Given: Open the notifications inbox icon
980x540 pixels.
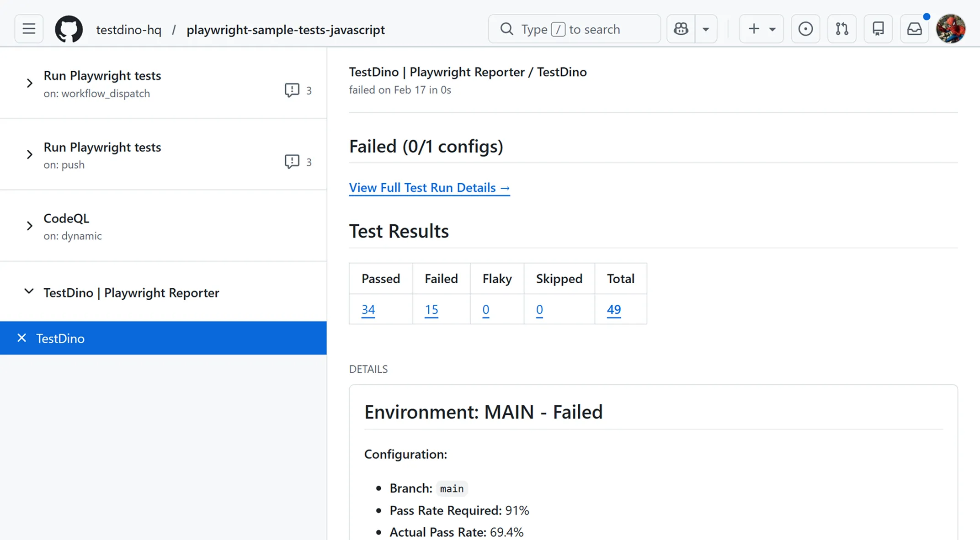Looking at the screenshot, I should pyautogui.click(x=915, y=29).
